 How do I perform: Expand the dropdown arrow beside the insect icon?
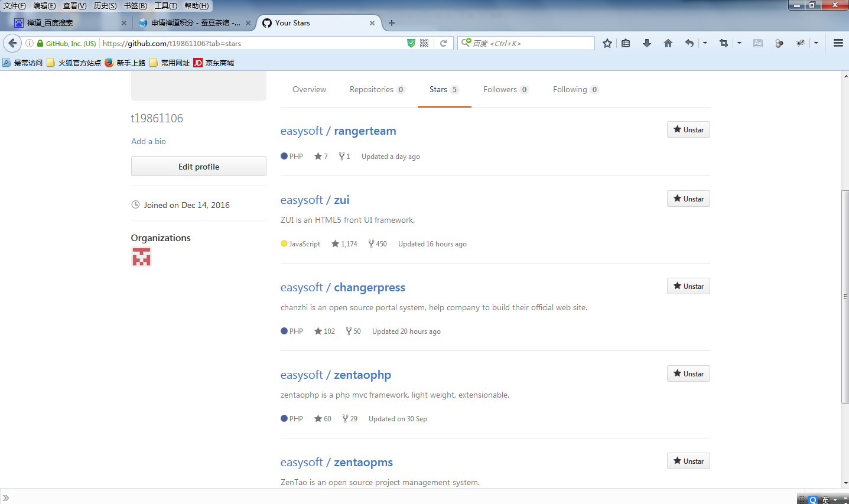816,43
